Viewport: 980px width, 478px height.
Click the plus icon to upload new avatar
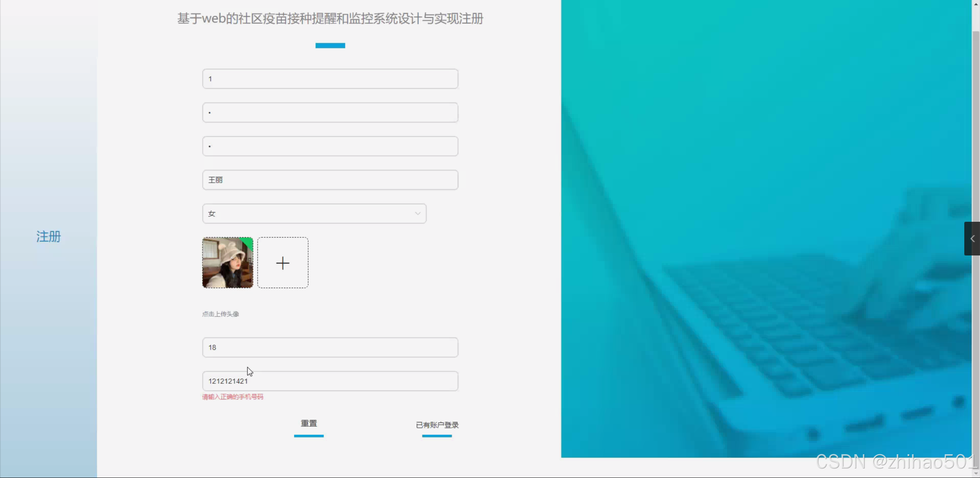[283, 263]
